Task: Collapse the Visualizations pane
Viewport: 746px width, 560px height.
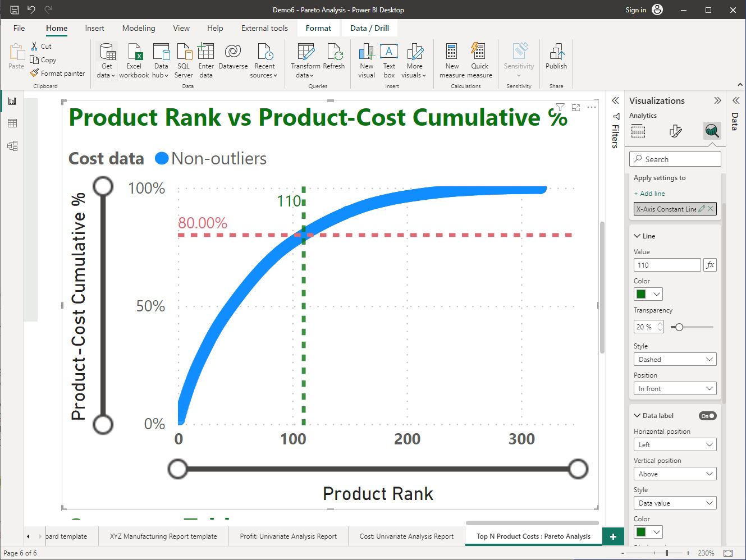Action: pos(717,100)
